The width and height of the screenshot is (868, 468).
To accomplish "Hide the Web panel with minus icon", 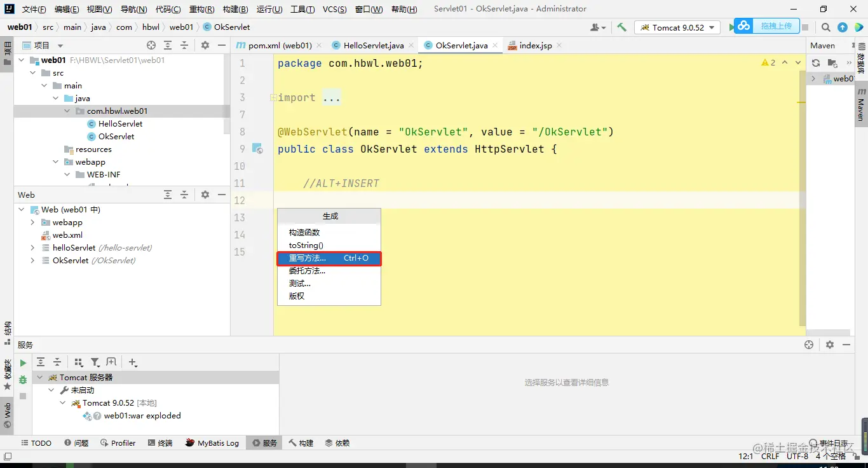I will click(x=221, y=195).
